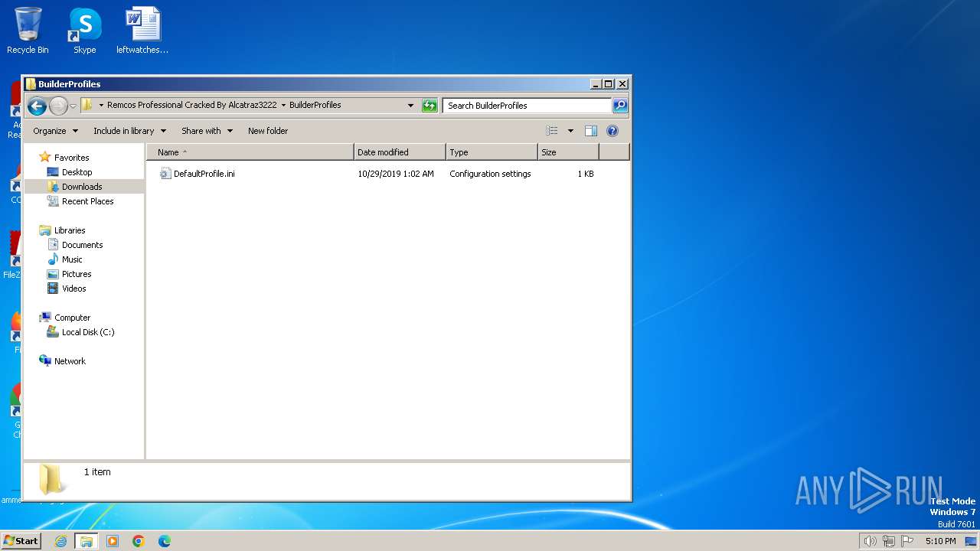
Task: Select Network in navigation pane
Action: [70, 361]
